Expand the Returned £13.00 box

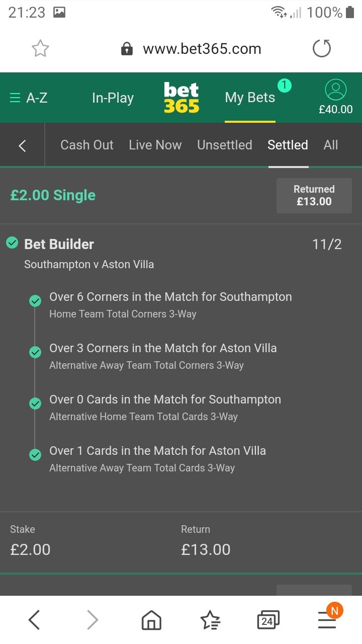point(314,195)
